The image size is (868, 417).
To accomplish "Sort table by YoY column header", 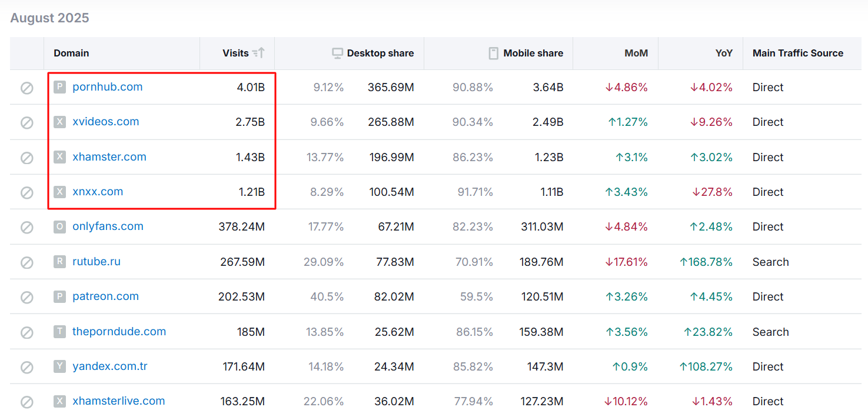I will (724, 53).
